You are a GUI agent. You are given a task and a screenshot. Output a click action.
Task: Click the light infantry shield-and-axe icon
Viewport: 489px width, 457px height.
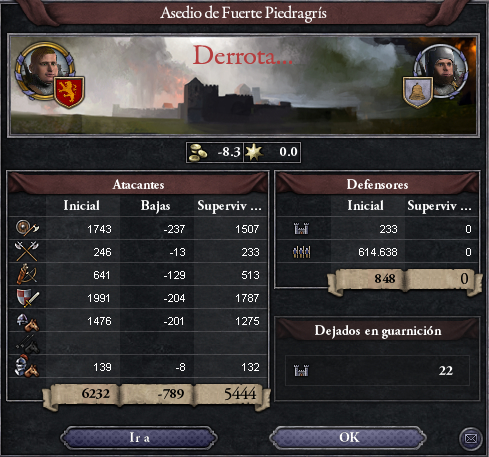tap(27, 228)
